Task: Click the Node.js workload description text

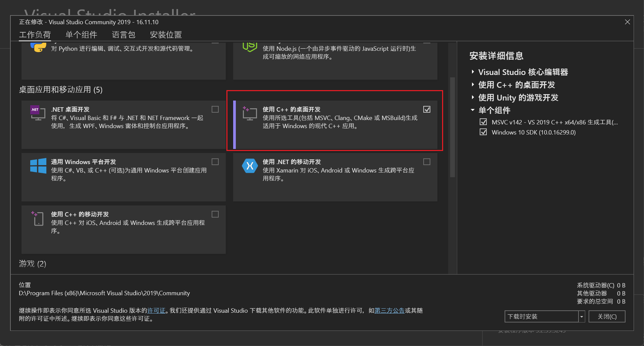Action: pyautogui.click(x=339, y=52)
